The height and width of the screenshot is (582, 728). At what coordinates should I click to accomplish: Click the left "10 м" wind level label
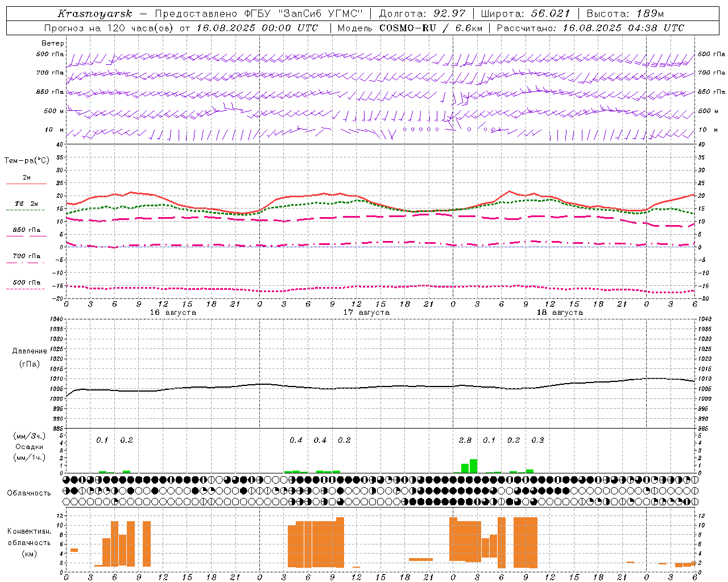[x=55, y=130]
